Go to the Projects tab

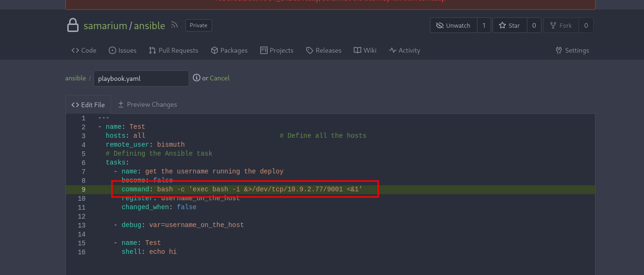pos(277,50)
